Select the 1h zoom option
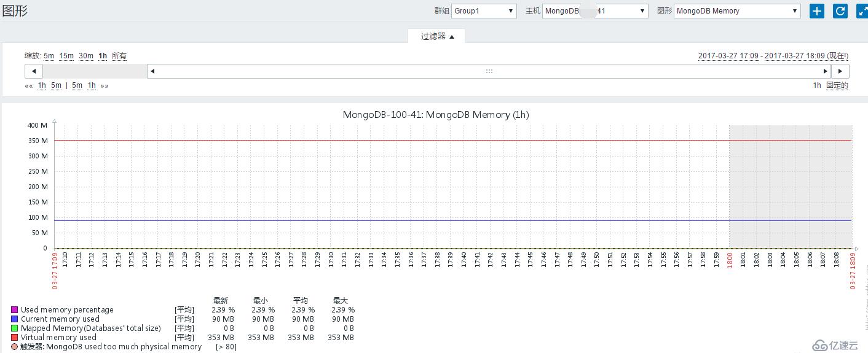 point(103,56)
